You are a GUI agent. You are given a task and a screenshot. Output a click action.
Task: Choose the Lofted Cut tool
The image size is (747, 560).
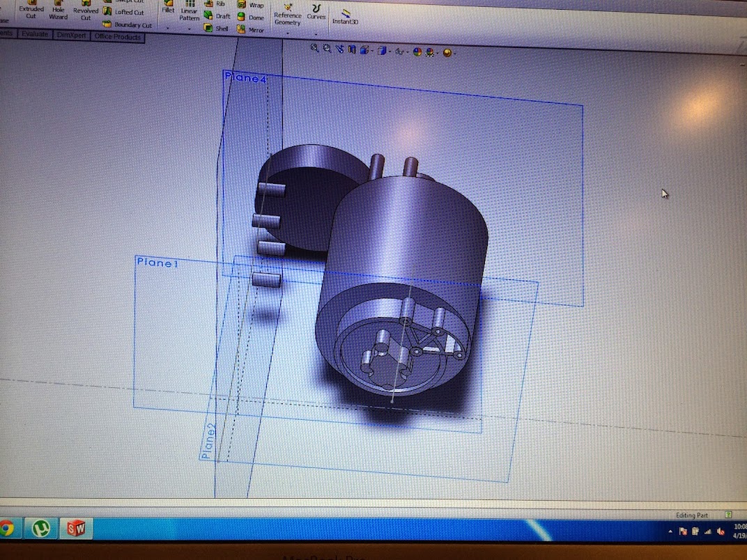[x=123, y=12]
